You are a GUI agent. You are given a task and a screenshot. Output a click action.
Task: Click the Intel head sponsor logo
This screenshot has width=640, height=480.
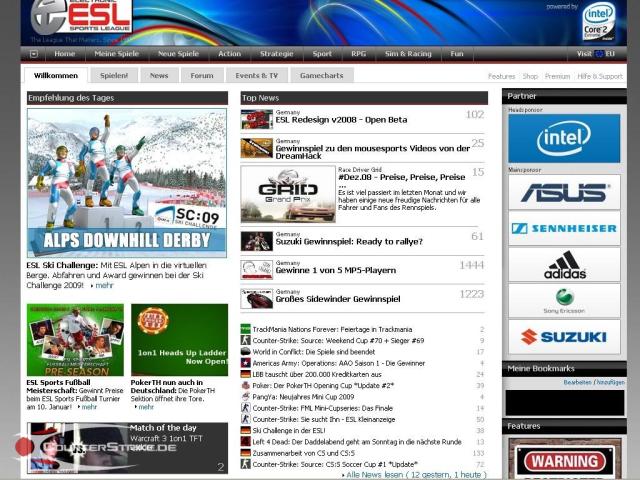point(564,138)
